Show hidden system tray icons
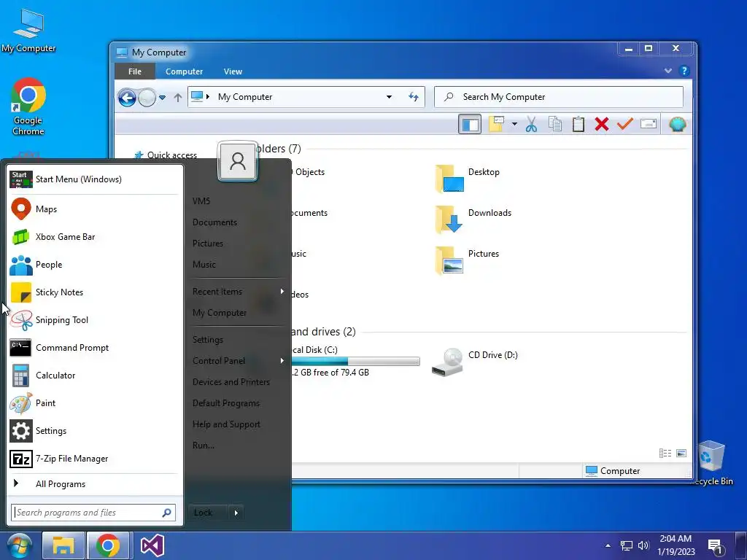This screenshot has width=747, height=560. [x=608, y=545]
